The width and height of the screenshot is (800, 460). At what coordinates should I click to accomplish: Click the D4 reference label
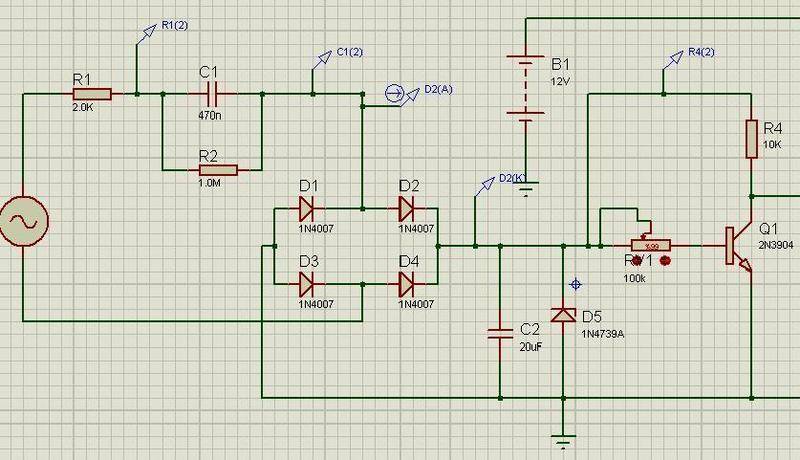tap(409, 262)
